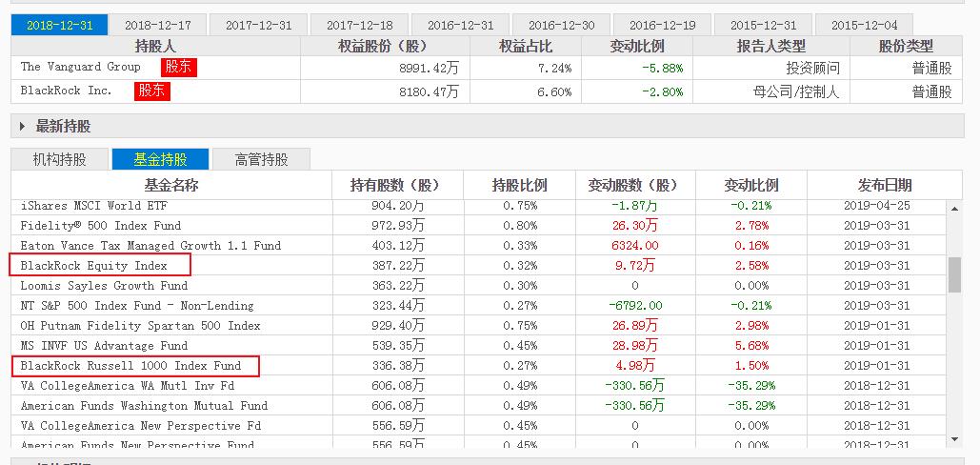Open BlackRock Equity Index fund entry
980x465 pixels.
94,266
